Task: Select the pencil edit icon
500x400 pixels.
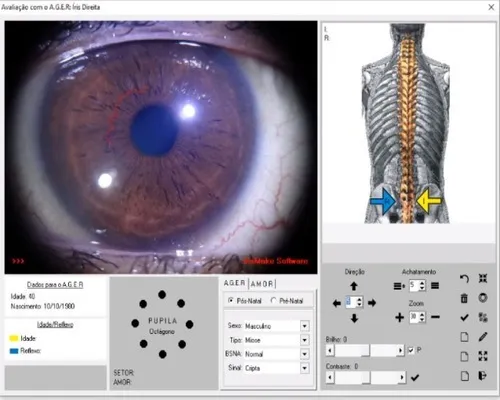Action: 483,337
